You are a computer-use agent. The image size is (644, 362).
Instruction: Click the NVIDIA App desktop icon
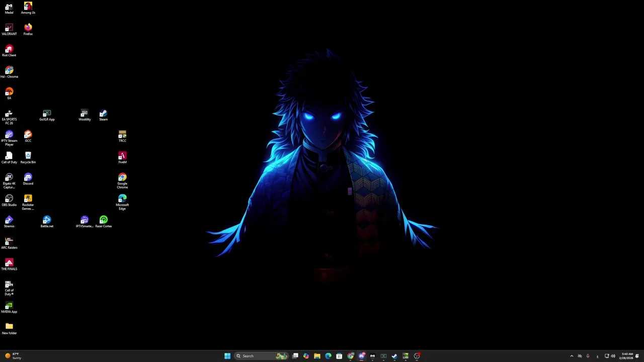click(9, 308)
